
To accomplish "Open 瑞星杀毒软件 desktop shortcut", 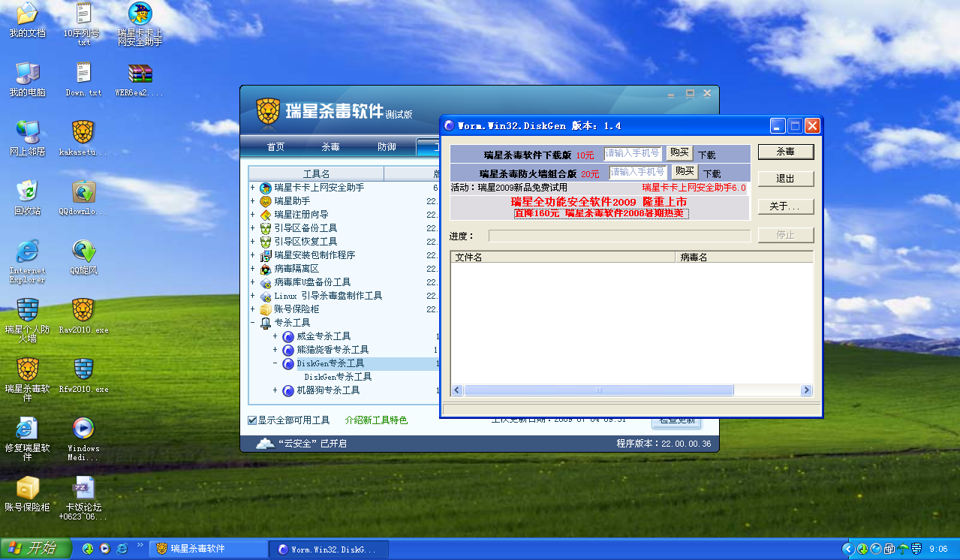I will (x=27, y=379).
